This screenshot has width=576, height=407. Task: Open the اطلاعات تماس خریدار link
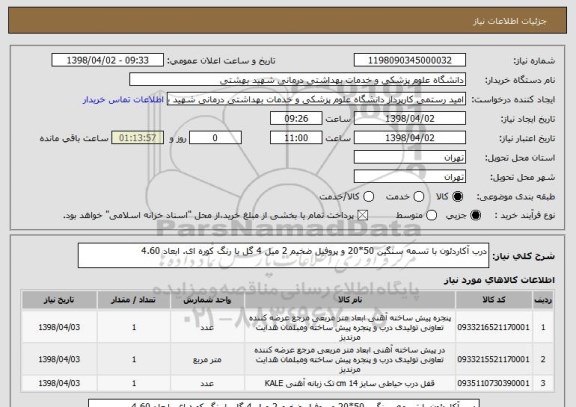pyautogui.click(x=123, y=100)
